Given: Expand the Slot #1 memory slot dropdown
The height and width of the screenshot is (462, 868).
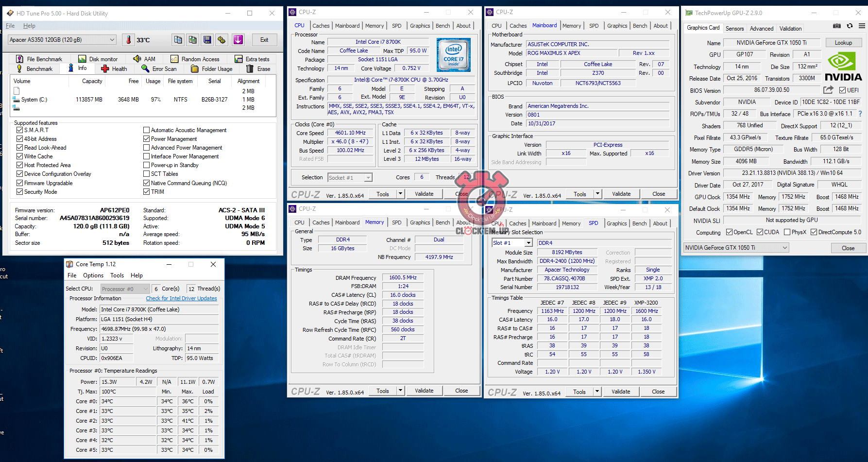Looking at the screenshot, I should click(x=528, y=243).
